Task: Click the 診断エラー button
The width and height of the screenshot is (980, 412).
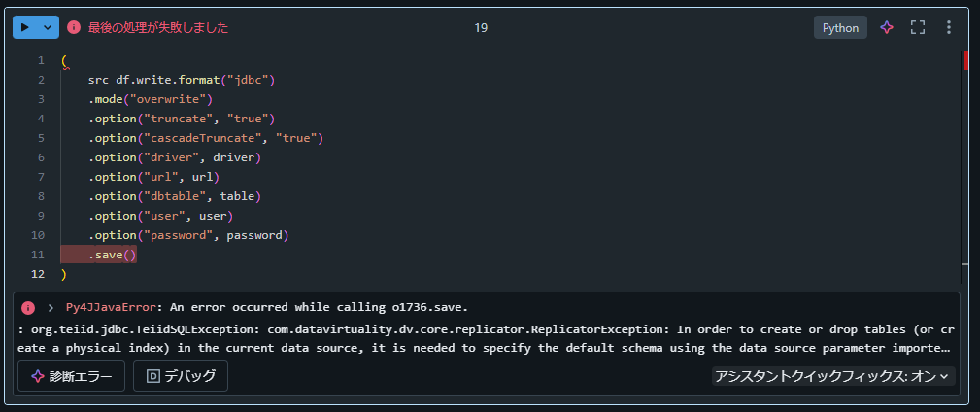Action: pos(71,376)
